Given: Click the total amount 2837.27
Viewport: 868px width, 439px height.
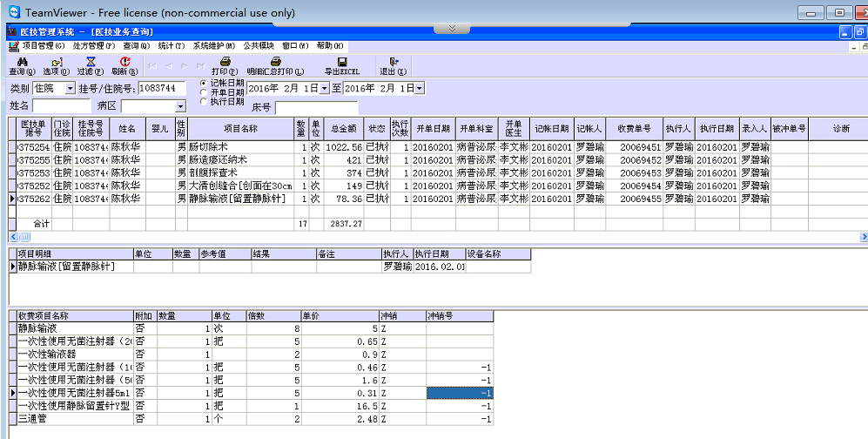Looking at the screenshot, I should 346,224.
